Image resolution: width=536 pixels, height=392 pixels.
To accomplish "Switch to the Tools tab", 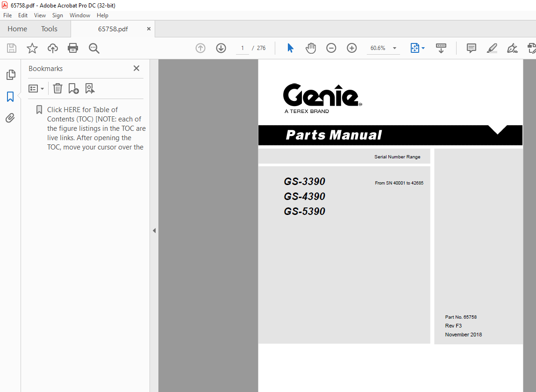I will (x=49, y=29).
